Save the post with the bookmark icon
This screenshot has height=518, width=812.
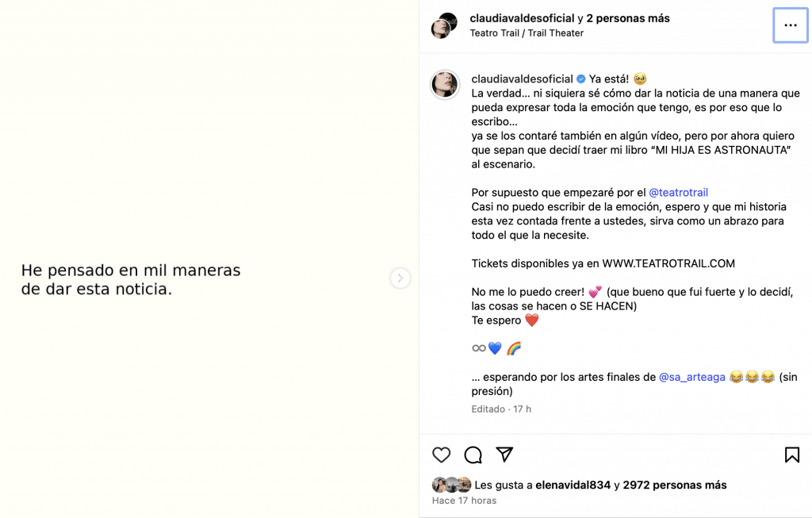pyautogui.click(x=791, y=455)
